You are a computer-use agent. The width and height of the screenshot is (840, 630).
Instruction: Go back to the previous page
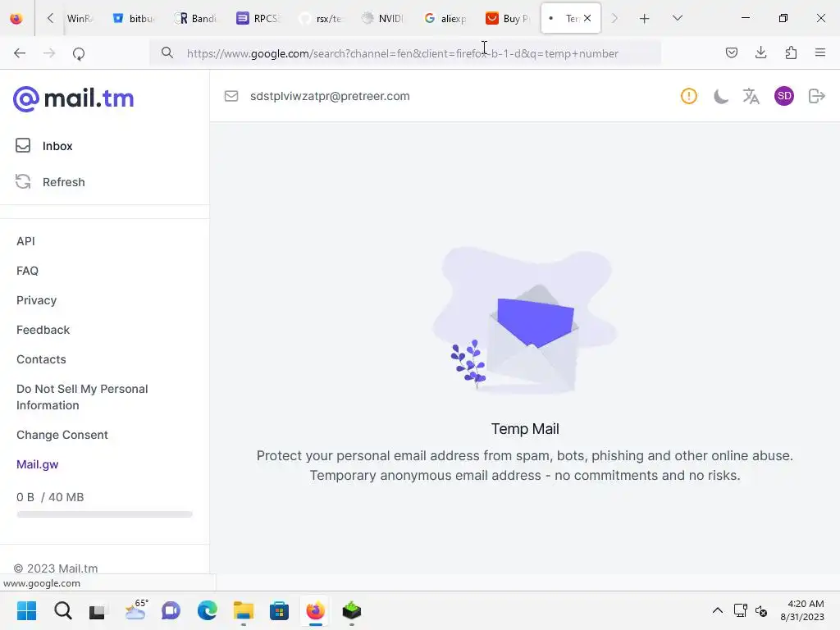pos(20,53)
